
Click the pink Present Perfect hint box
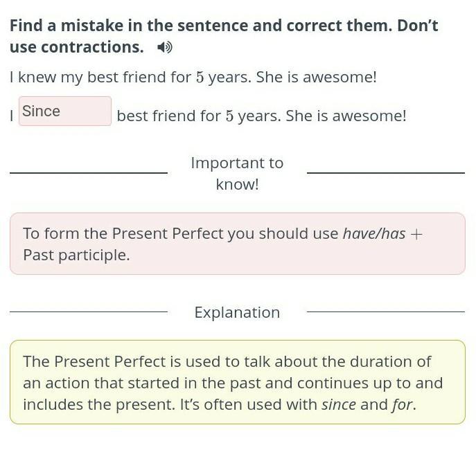tap(238, 244)
